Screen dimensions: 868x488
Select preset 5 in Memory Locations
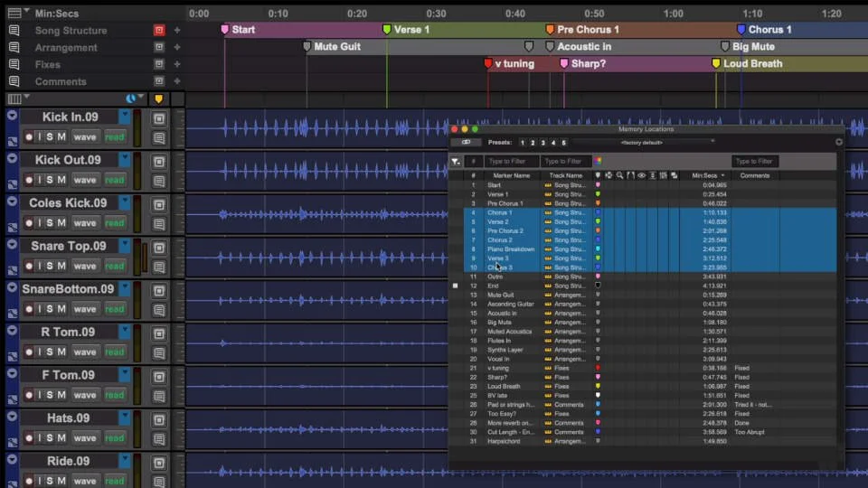pos(563,143)
